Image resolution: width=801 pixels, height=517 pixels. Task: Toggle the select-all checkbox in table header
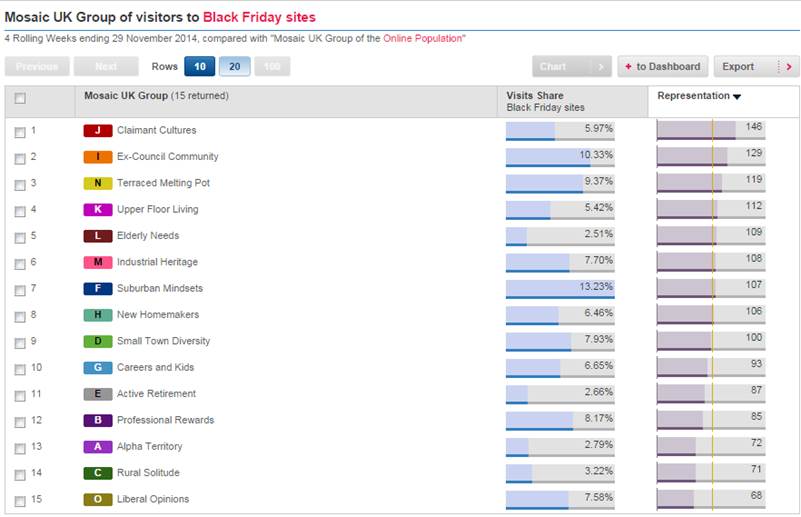(20, 98)
